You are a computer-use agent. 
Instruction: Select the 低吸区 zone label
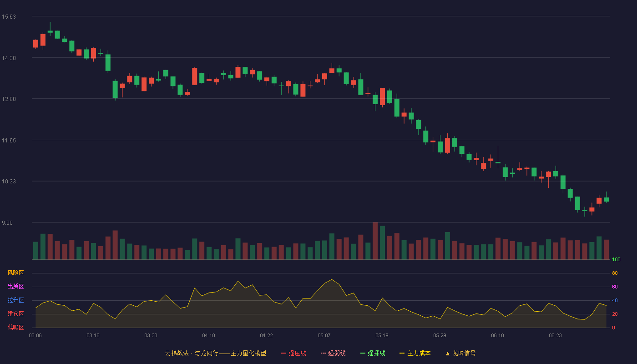(x=15, y=327)
